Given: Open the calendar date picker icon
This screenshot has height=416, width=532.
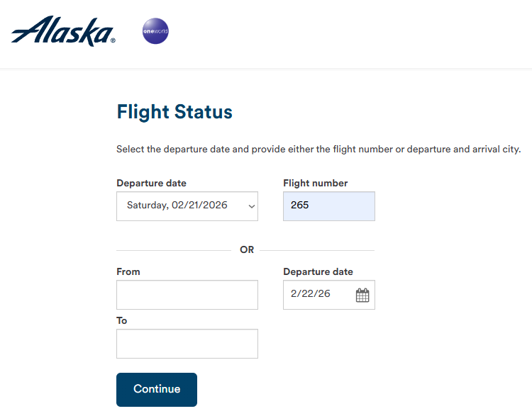Looking at the screenshot, I should tap(362, 295).
